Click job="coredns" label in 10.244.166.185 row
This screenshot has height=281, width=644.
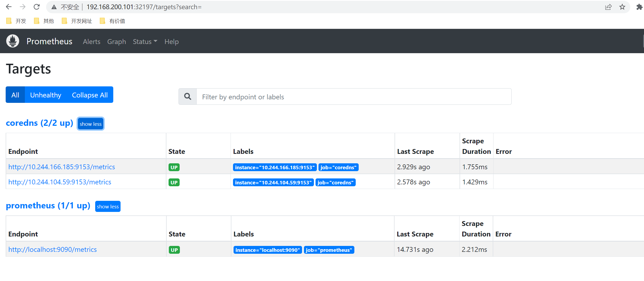[x=338, y=167]
